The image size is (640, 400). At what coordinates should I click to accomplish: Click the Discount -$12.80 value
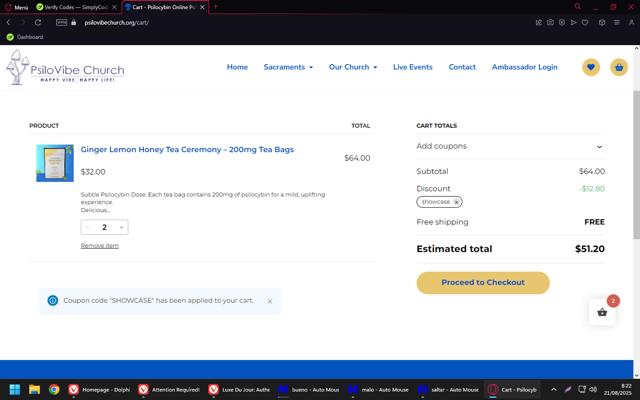click(x=592, y=189)
